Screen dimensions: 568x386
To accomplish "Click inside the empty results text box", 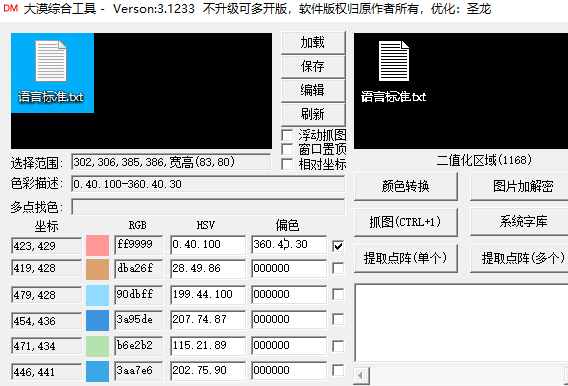I will pos(462,323).
